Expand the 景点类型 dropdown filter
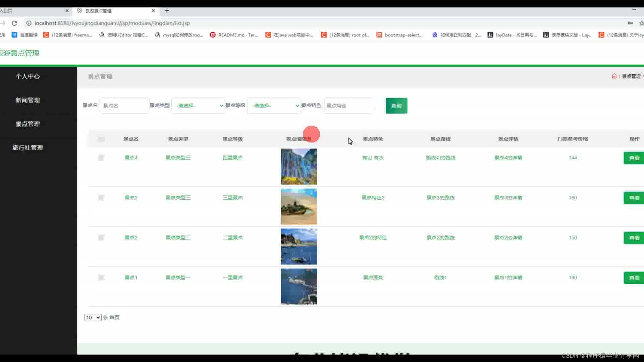The width and height of the screenshot is (644, 362). pyautogui.click(x=198, y=106)
